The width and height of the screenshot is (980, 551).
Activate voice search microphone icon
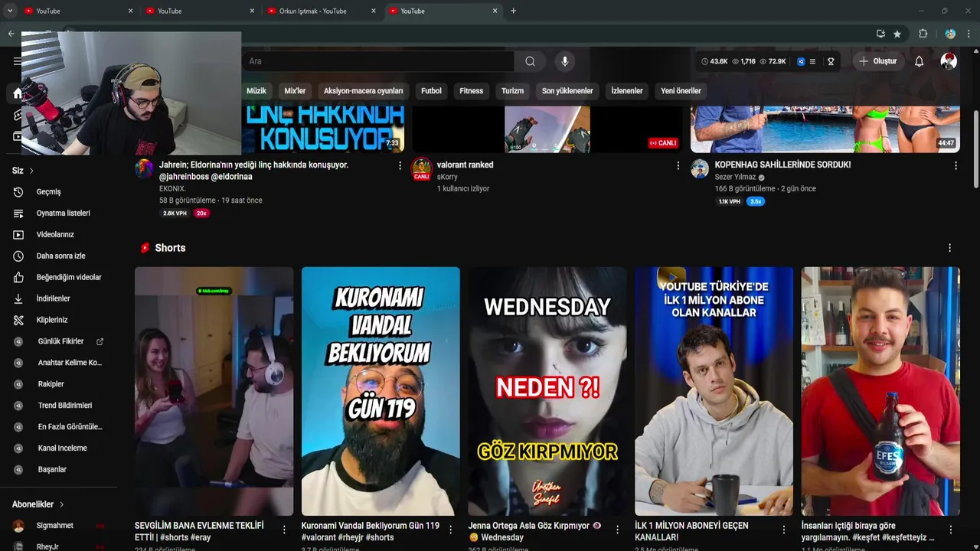pyautogui.click(x=564, y=61)
